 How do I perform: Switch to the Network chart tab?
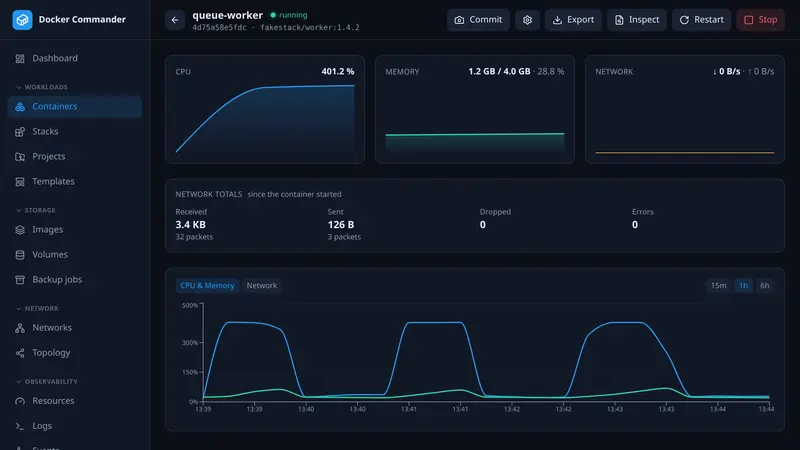point(262,285)
